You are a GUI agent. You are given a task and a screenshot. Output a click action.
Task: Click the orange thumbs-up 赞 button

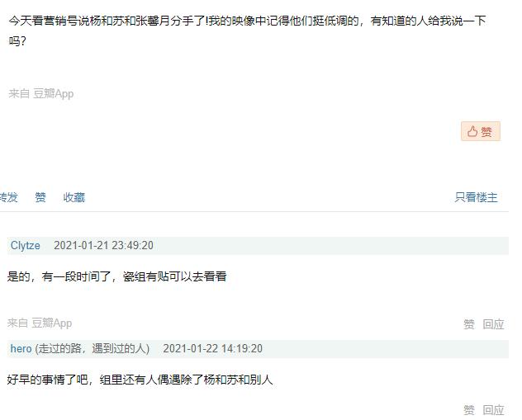point(481,131)
